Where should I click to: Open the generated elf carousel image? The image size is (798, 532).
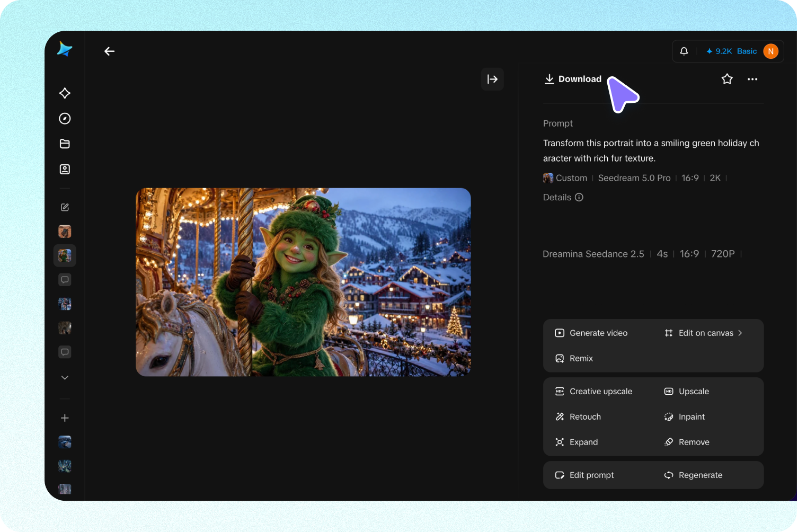[x=303, y=282]
